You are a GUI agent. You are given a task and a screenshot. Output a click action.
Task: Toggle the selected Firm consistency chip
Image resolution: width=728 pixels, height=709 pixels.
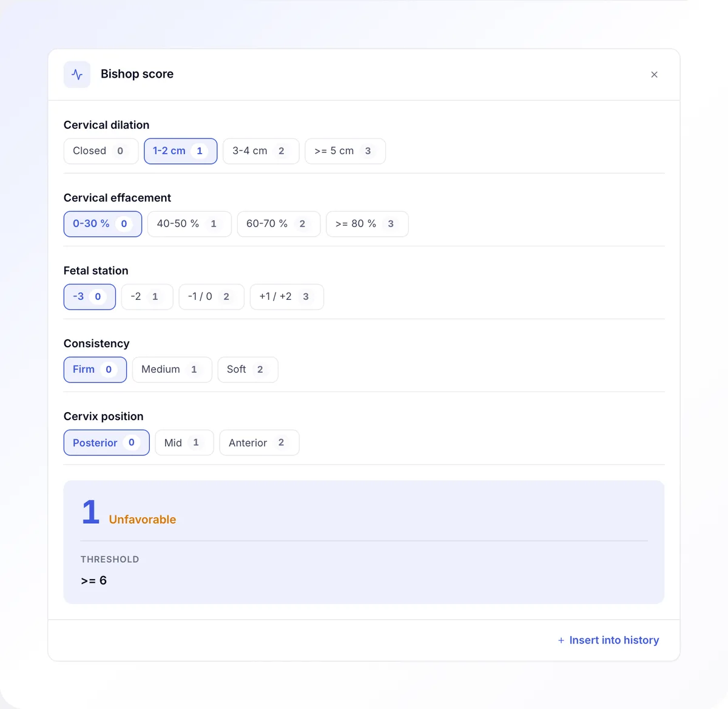95,370
